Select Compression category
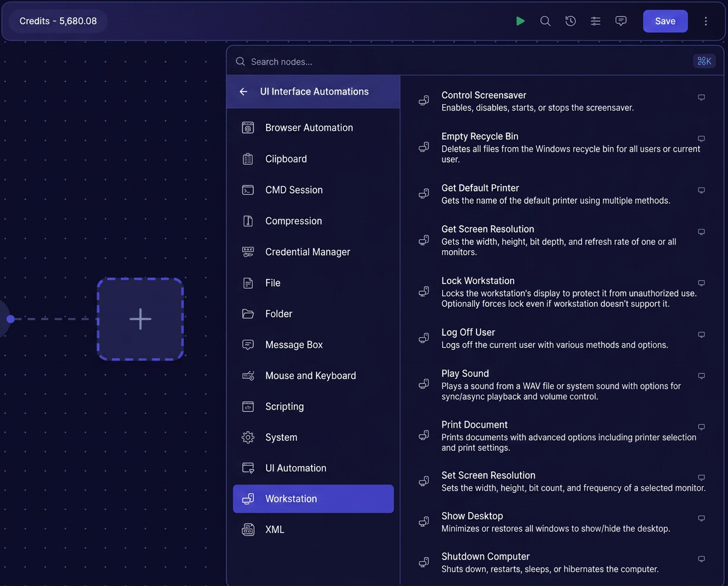Image resolution: width=728 pixels, height=586 pixels. tap(313, 221)
